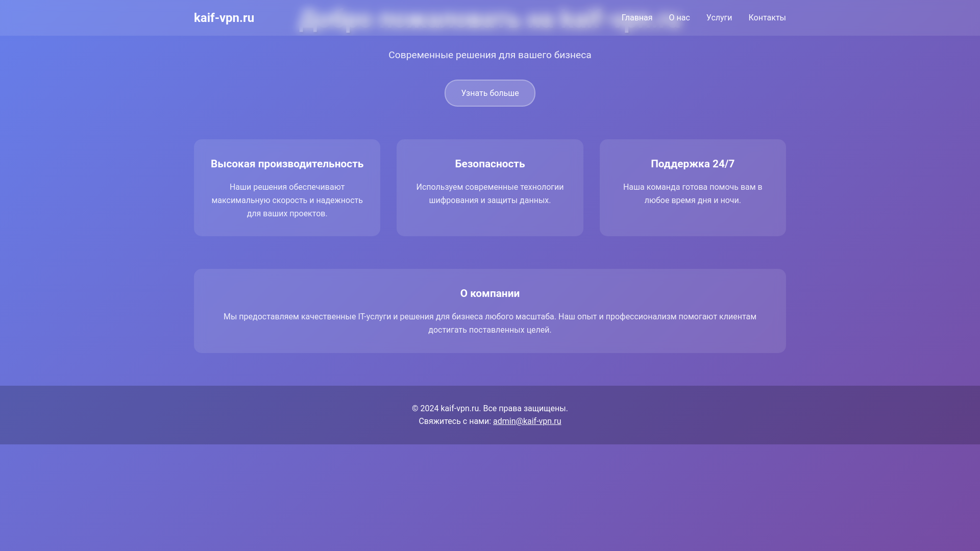This screenshot has width=980, height=551.
Task: Click the Свяжитесь с нами label
Action: tap(454, 421)
